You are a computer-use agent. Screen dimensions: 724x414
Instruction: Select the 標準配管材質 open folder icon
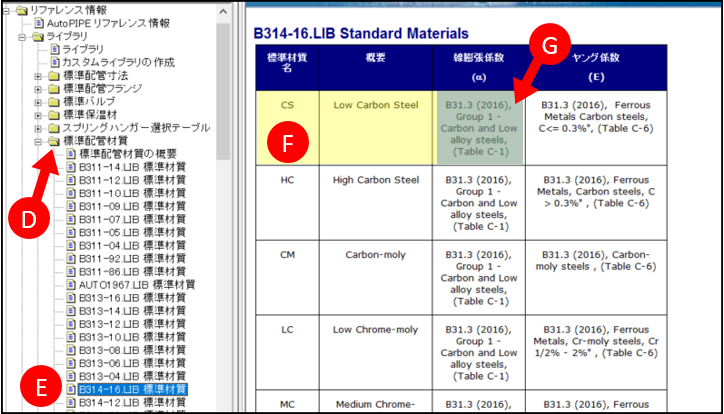pyautogui.click(x=54, y=141)
